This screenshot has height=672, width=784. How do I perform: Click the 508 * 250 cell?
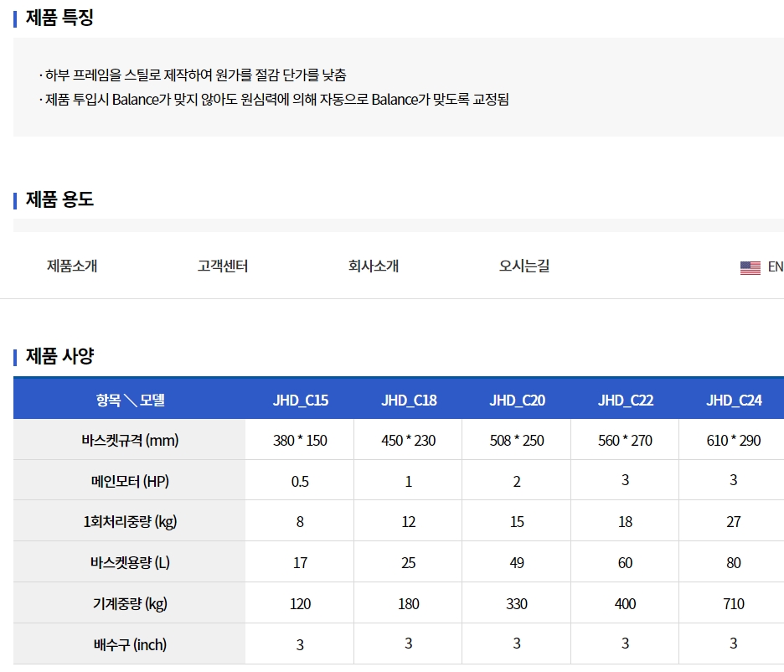(517, 440)
